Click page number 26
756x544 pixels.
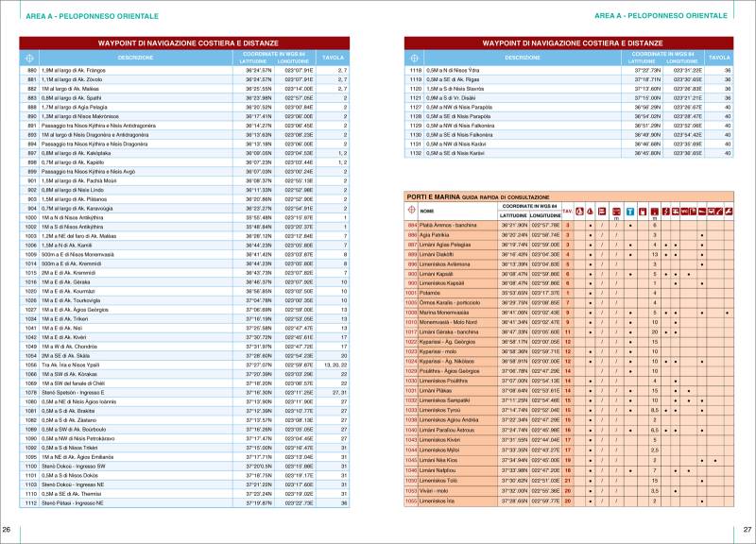tap(8, 529)
